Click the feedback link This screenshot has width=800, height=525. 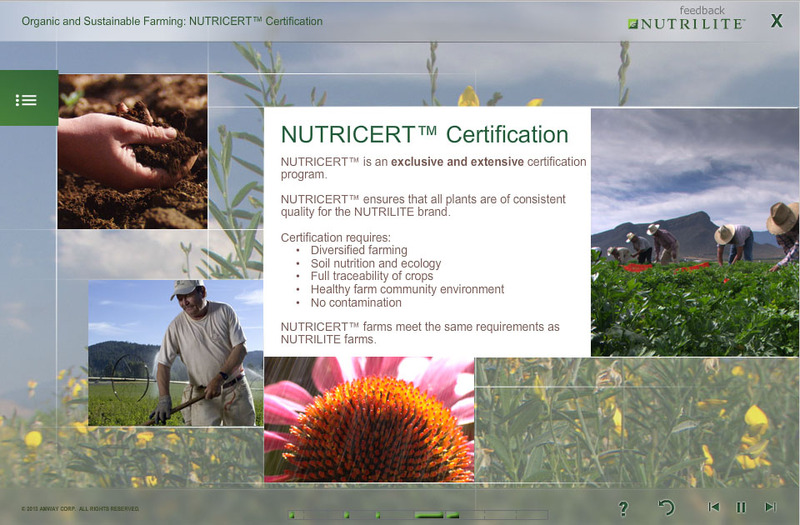[702, 10]
